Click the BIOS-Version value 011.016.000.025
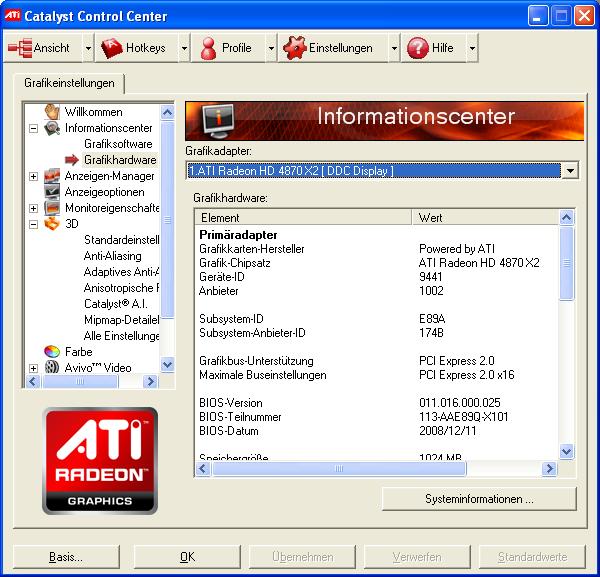The image size is (600, 577). point(460,403)
